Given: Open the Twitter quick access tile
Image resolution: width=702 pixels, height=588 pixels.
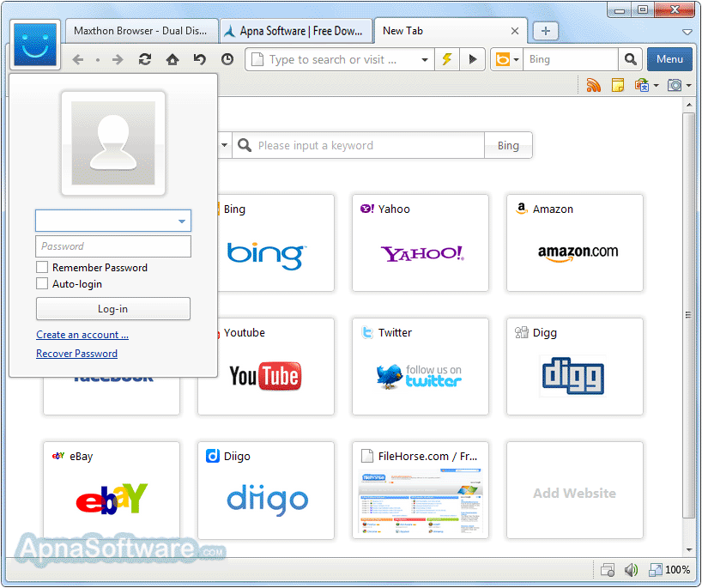Looking at the screenshot, I should point(421,367).
